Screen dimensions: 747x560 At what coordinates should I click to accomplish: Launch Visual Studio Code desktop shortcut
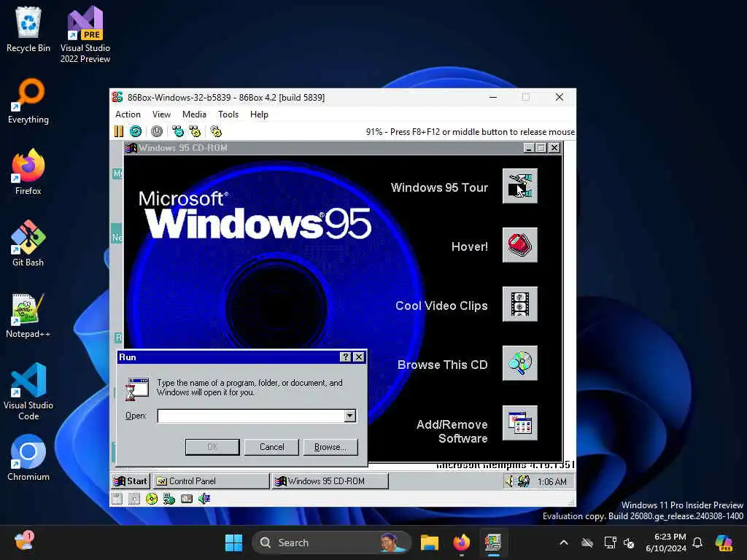28,392
